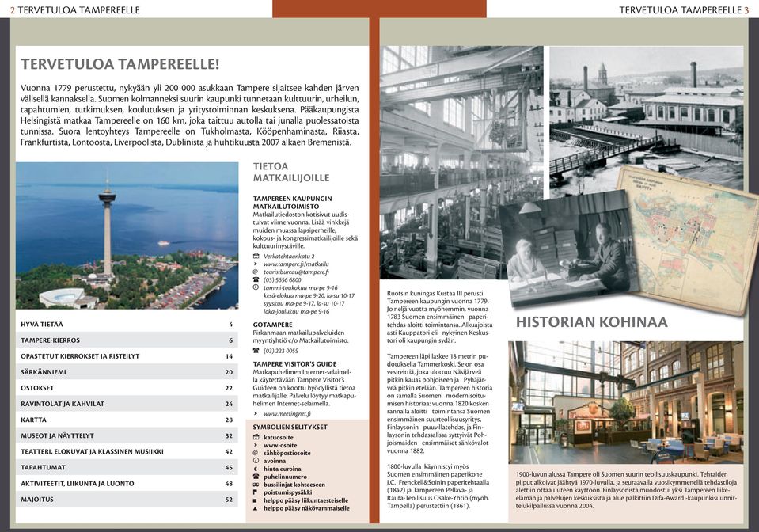Click the square symbol for helppo pääsy liikuntaesteiselle
Viewport: 759px width, 532px height.
pyautogui.click(x=256, y=500)
